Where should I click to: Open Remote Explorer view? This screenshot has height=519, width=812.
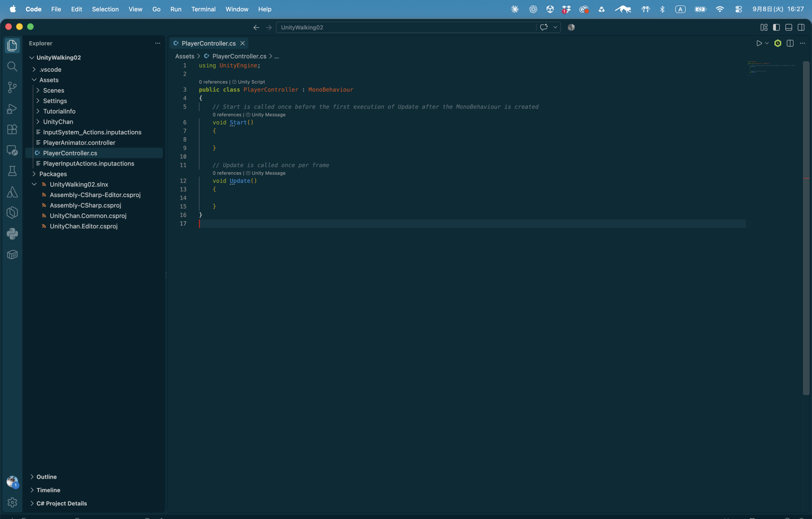click(x=12, y=150)
